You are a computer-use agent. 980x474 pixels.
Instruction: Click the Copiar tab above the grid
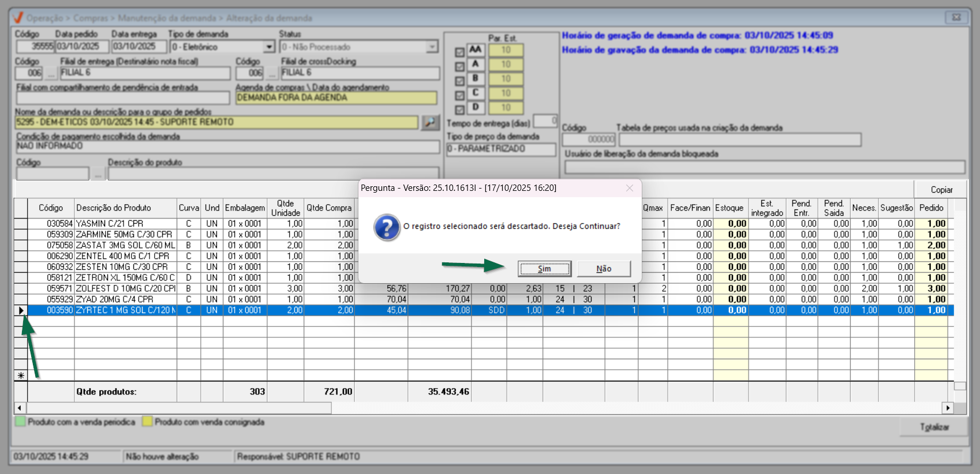coord(941,190)
